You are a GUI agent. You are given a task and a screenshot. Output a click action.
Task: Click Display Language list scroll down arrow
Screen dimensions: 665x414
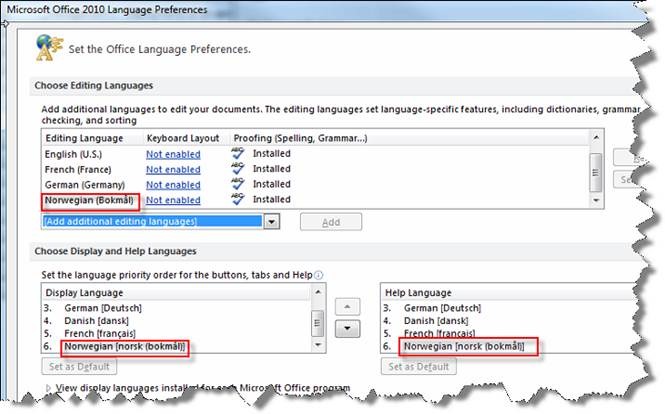coord(318,345)
